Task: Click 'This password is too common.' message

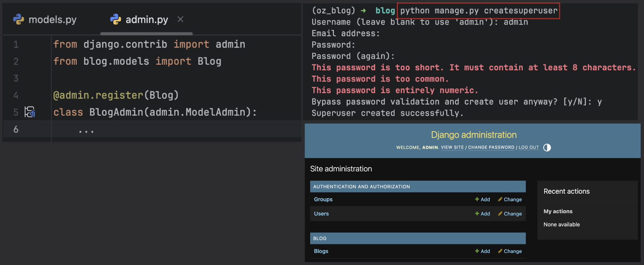Action: (x=380, y=79)
